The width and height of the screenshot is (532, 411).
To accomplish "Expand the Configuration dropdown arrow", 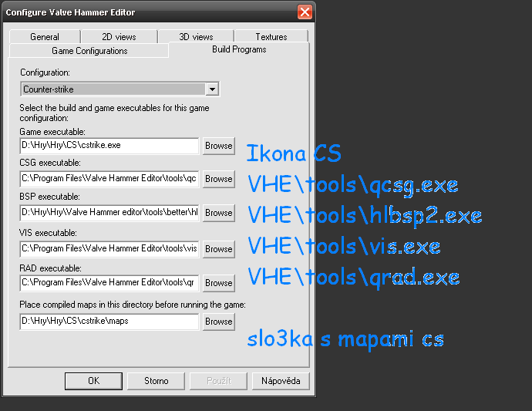I will tap(212, 89).
